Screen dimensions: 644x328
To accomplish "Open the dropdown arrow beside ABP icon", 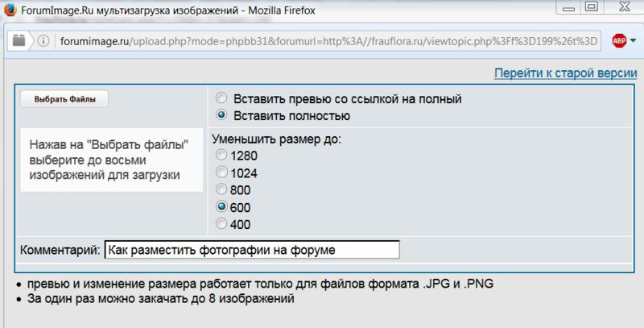I will (635, 42).
